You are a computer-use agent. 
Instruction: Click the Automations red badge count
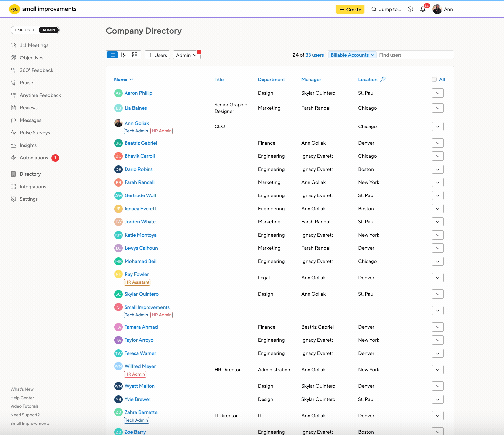pos(55,158)
